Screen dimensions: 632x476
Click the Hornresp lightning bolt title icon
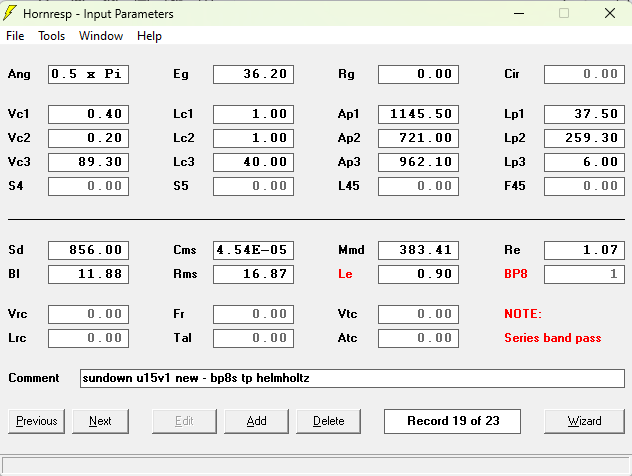(10, 13)
